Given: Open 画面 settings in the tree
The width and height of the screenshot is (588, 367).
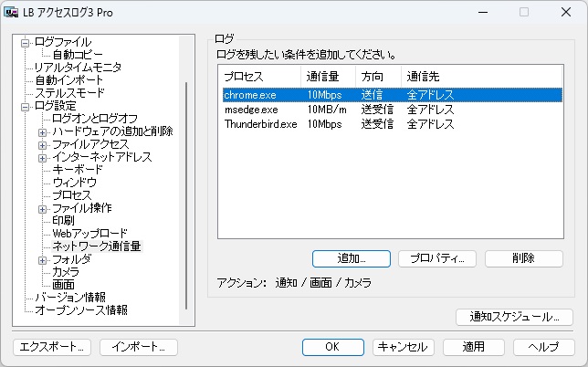Looking at the screenshot, I should click(63, 285).
